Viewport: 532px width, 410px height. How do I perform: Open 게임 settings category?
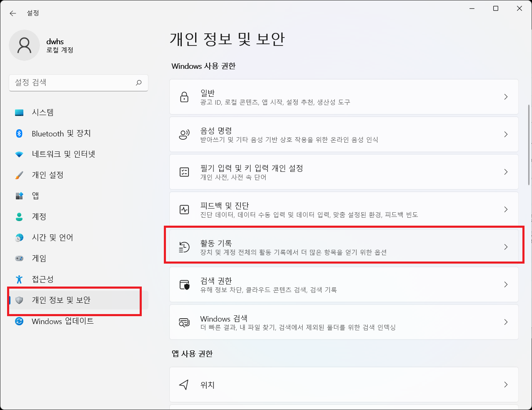click(x=78, y=259)
